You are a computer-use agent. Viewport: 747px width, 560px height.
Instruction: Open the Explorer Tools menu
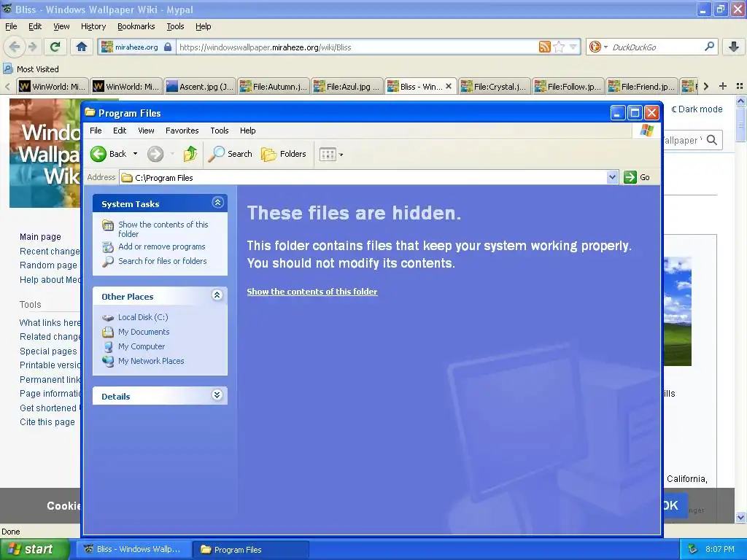pyautogui.click(x=219, y=131)
